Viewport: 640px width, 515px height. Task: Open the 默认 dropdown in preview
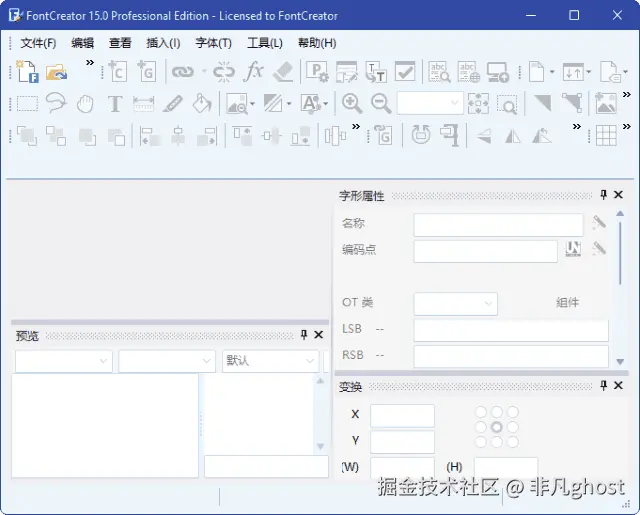270,361
